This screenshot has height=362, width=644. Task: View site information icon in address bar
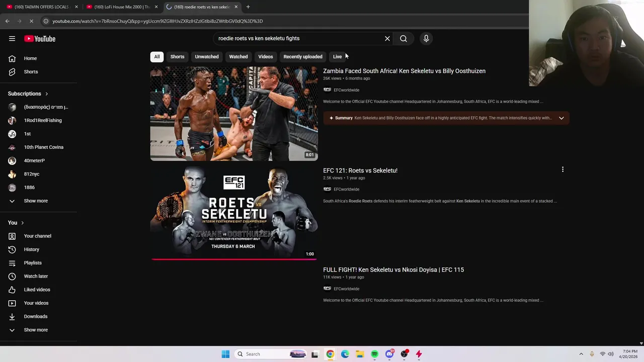[45, 21]
